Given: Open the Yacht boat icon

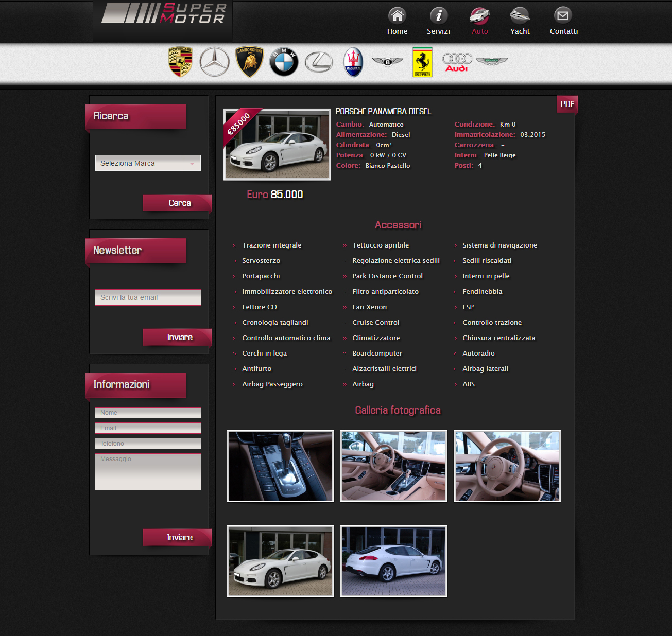Looking at the screenshot, I should 520,15.
